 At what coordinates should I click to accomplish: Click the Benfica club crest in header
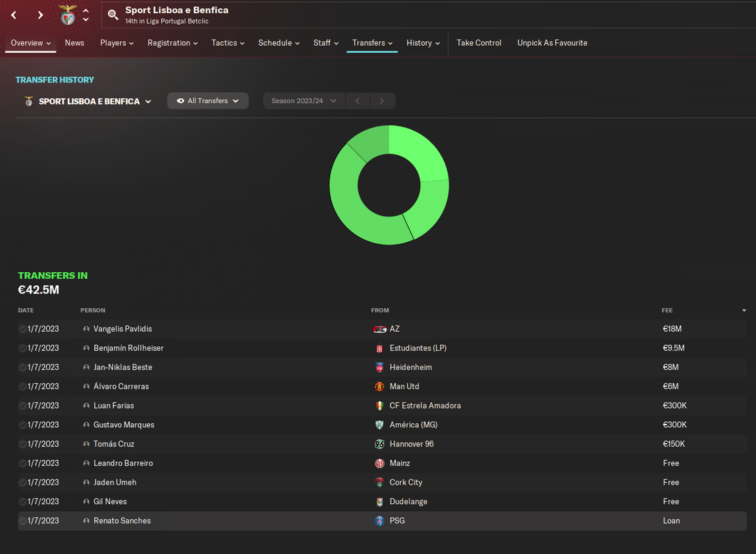pos(68,15)
